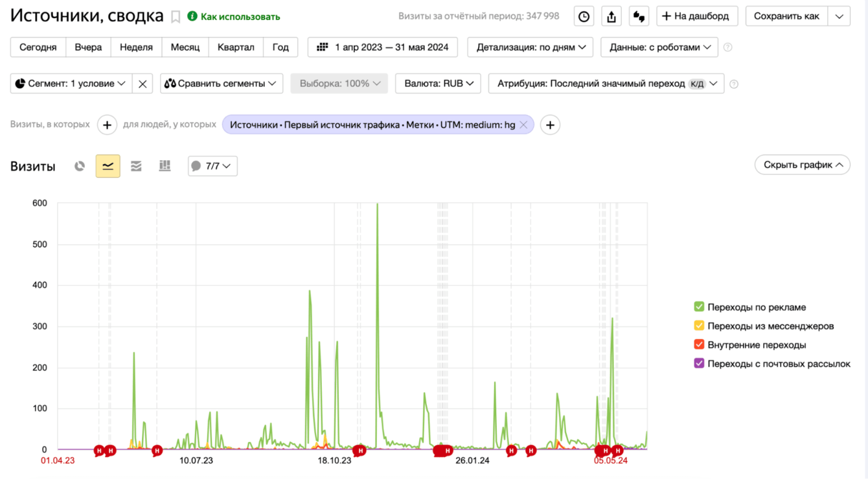Switch to stacked area chart view
The image size is (868, 479).
click(x=136, y=167)
